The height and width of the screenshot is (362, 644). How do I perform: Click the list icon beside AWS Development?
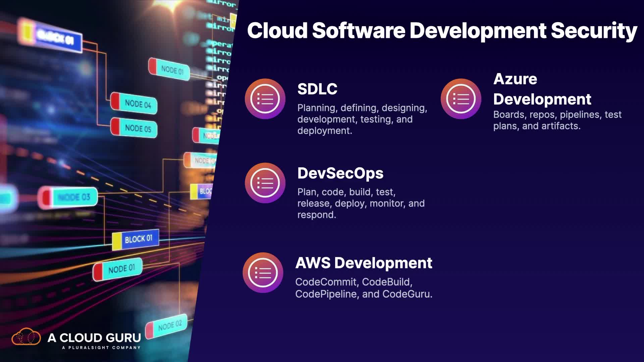[x=263, y=273]
